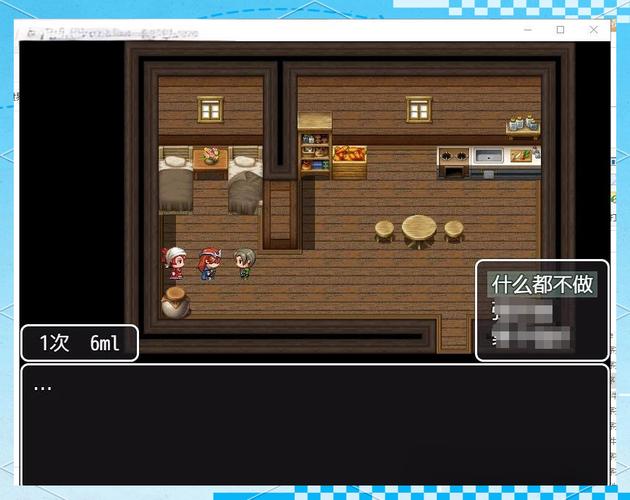
Task: Click the wall shelf holding jars
Action: click(522, 127)
